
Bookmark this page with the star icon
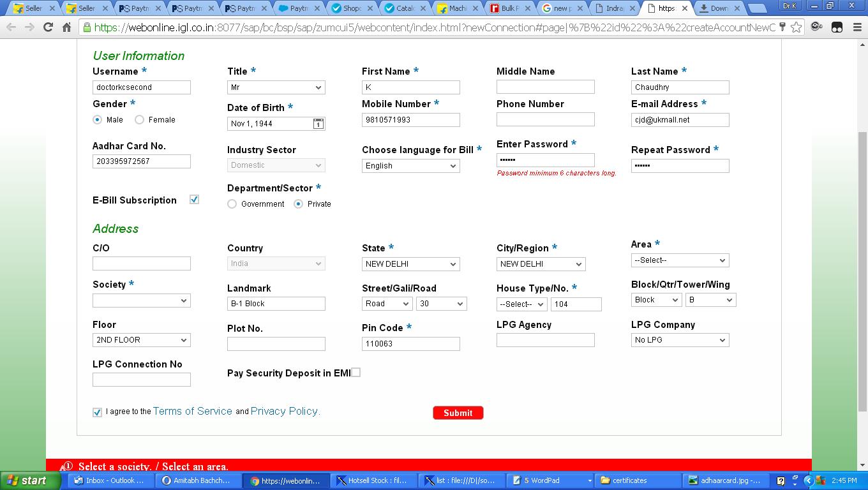click(796, 27)
